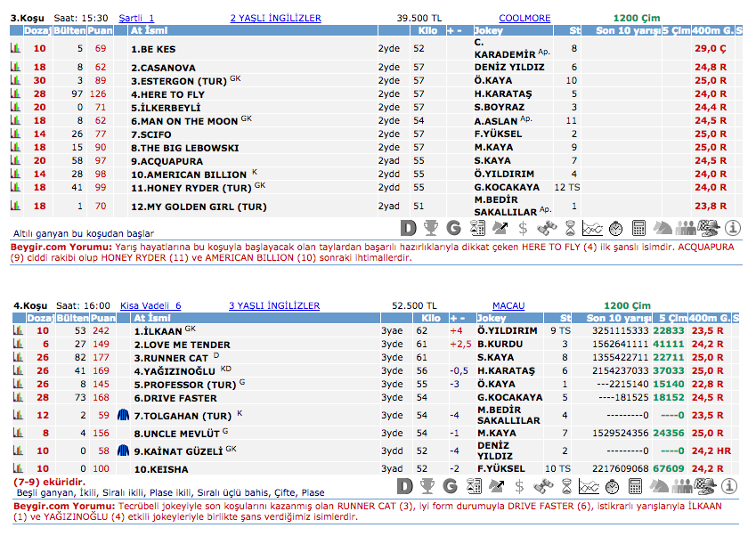Open the horse head icon in race 3
The height and width of the screenshot is (536, 756).
tap(663, 228)
